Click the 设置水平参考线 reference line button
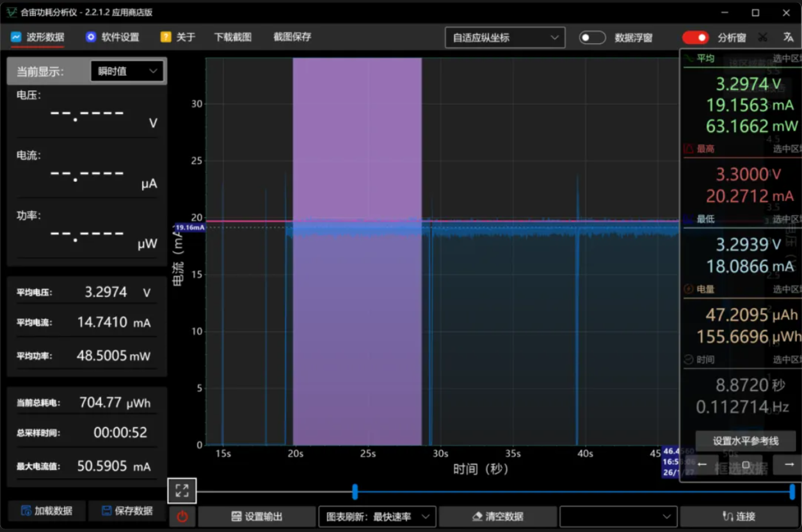This screenshot has width=802, height=532. [x=746, y=441]
